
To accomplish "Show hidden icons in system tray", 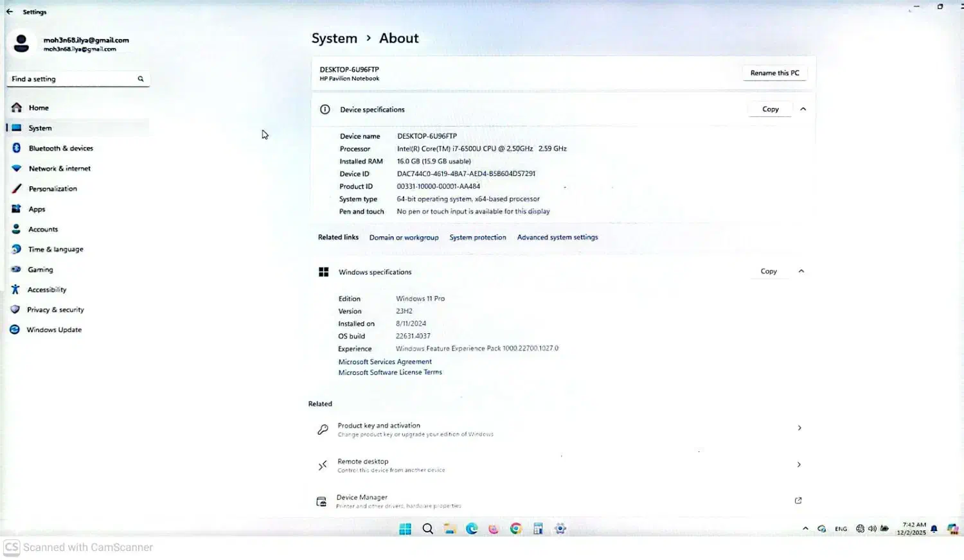I will (x=805, y=529).
